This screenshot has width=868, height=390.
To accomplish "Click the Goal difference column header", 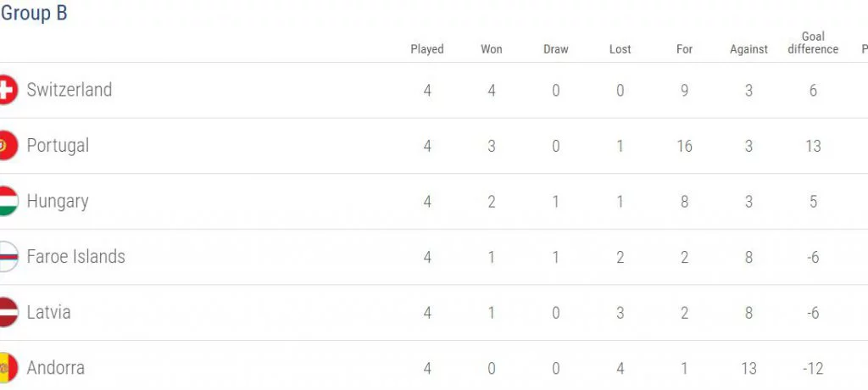I will click(x=813, y=42).
